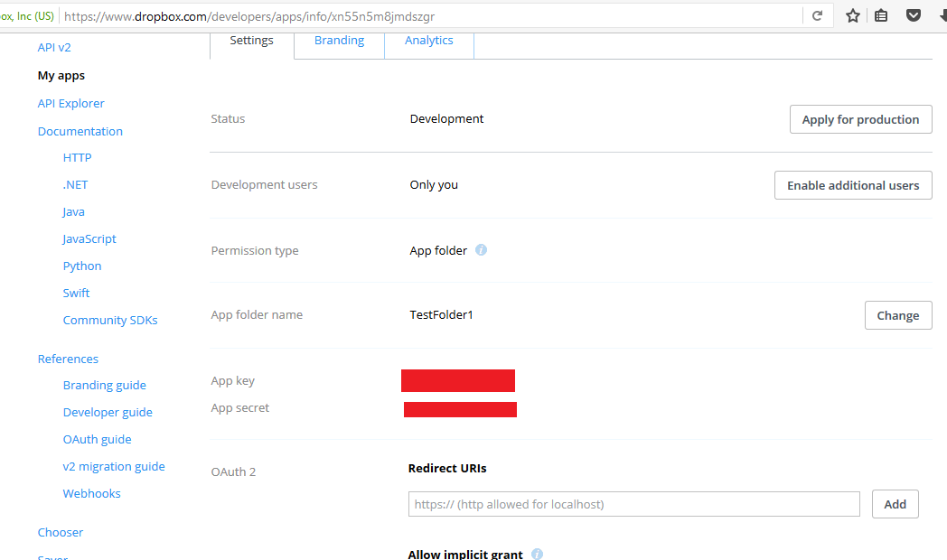Open the Developer guide
This screenshot has width=947, height=560.
[x=108, y=412]
